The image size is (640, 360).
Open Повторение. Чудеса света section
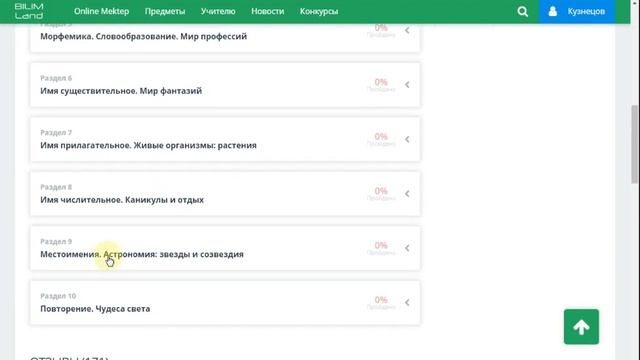click(x=95, y=309)
